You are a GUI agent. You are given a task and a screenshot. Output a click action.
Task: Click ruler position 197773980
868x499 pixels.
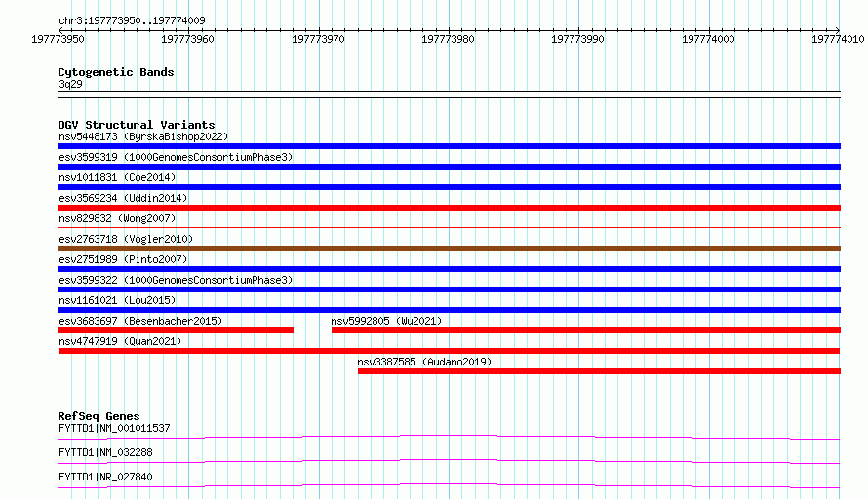pos(448,39)
